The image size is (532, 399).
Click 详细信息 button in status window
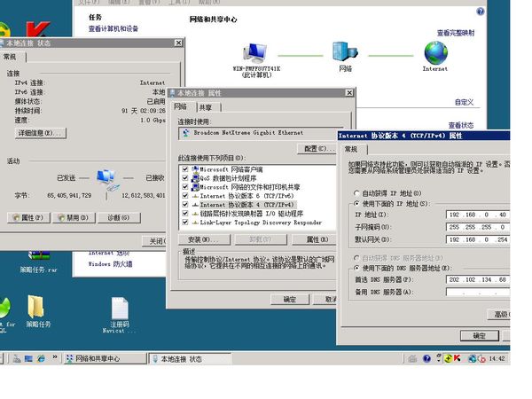tap(41, 133)
